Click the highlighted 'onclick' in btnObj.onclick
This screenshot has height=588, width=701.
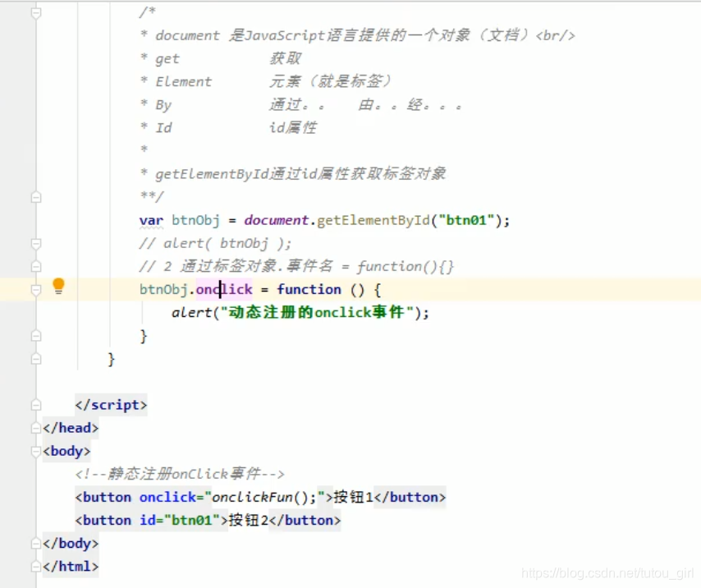(x=224, y=290)
